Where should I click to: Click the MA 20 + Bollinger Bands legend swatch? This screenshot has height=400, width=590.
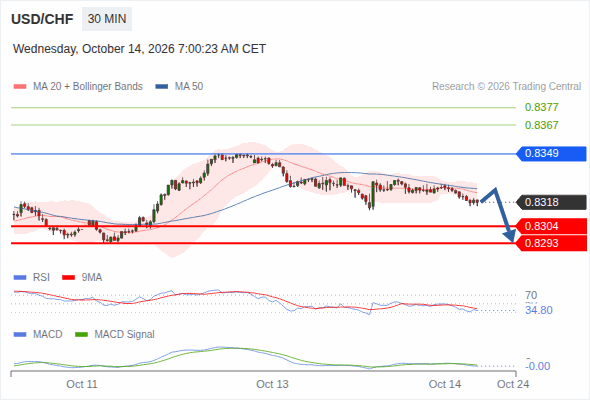pos(20,87)
